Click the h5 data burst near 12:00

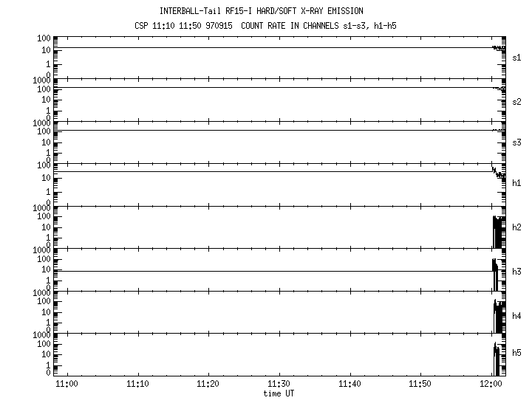pyautogui.click(x=497, y=359)
